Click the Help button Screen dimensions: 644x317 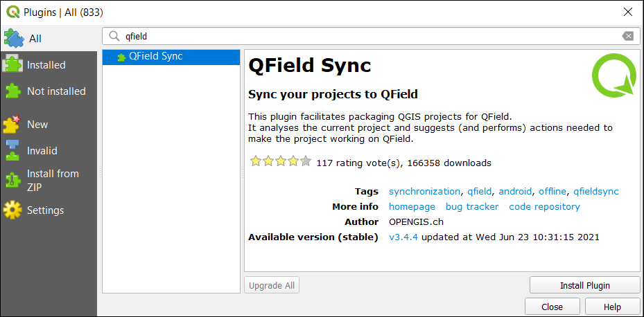(612, 307)
